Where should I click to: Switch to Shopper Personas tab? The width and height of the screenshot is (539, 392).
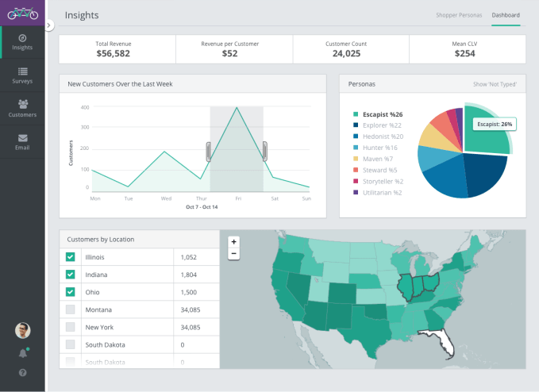tap(459, 15)
